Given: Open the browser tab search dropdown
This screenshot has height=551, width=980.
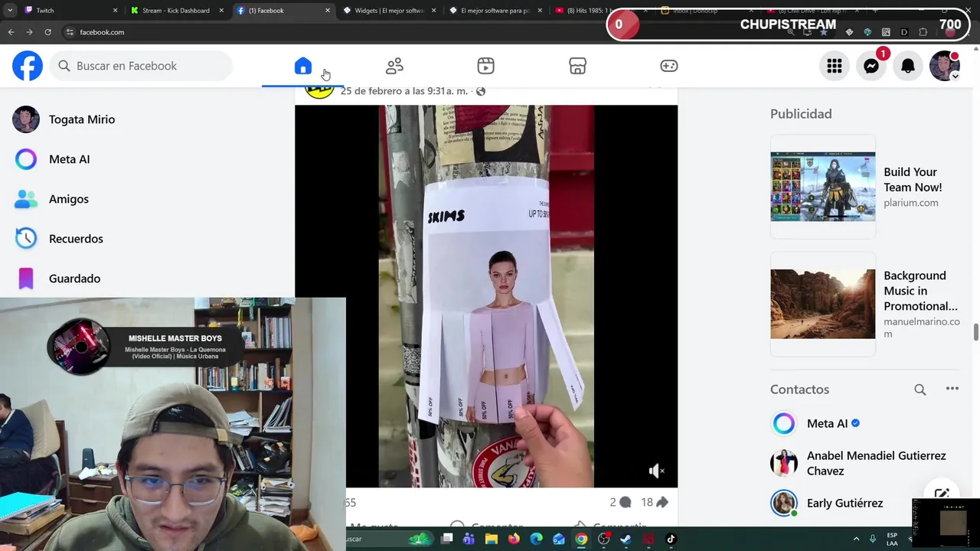Looking at the screenshot, I should [x=9, y=11].
